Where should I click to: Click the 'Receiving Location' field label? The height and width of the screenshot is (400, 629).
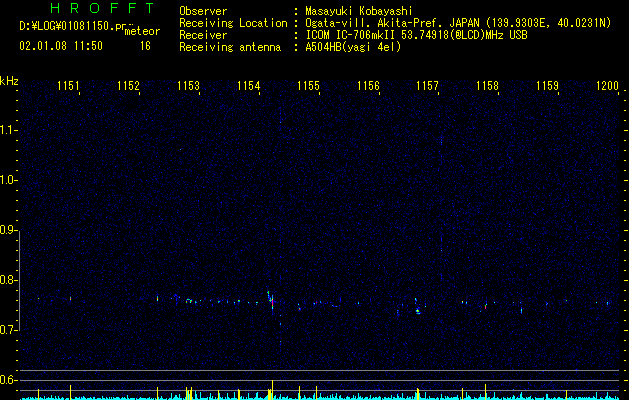coord(233,23)
